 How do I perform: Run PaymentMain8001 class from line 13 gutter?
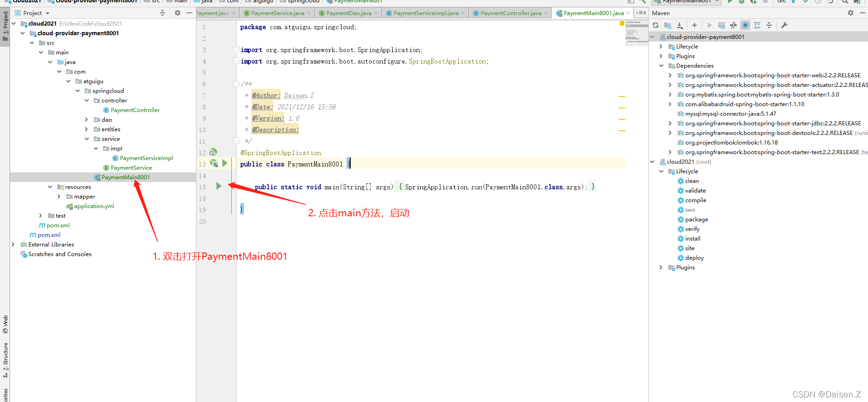point(225,163)
